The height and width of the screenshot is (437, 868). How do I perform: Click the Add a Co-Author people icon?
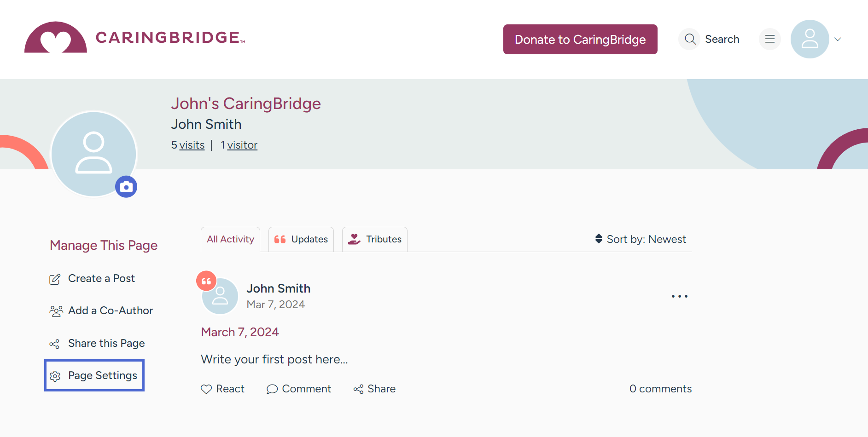click(x=55, y=311)
